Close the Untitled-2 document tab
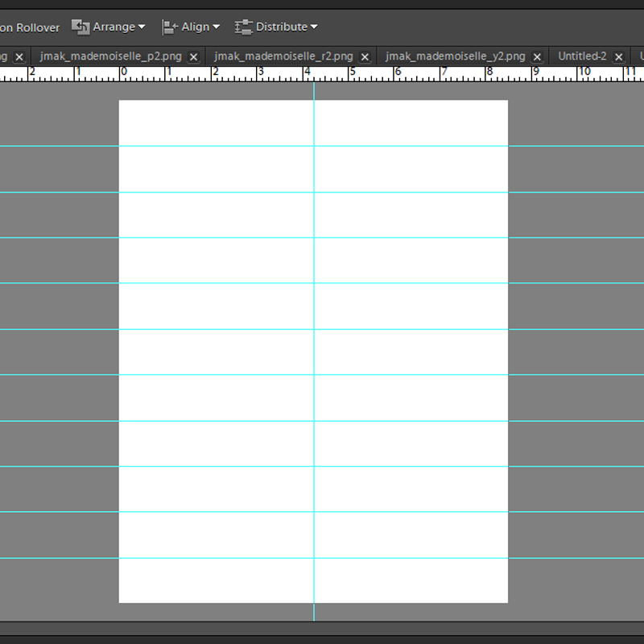Viewport: 644px width, 644px height. pyautogui.click(x=618, y=57)
